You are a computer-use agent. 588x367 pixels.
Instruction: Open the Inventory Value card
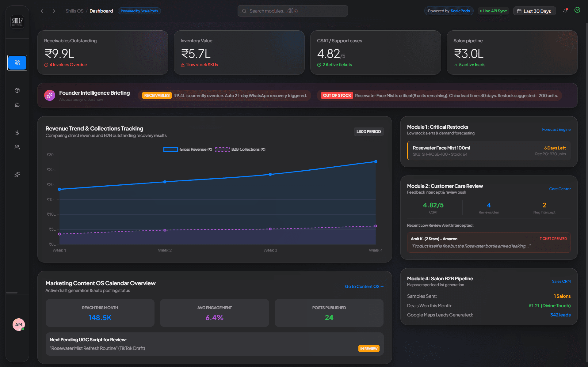239,52
